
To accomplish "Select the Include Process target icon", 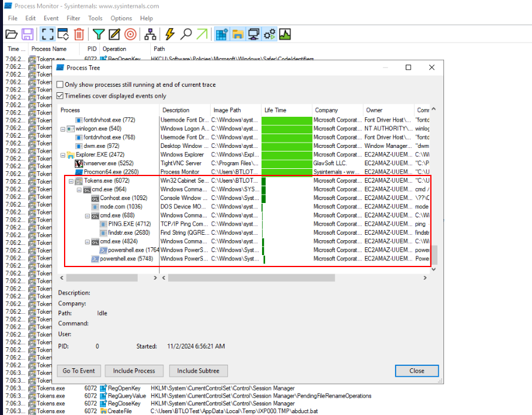I will point(130,34).
